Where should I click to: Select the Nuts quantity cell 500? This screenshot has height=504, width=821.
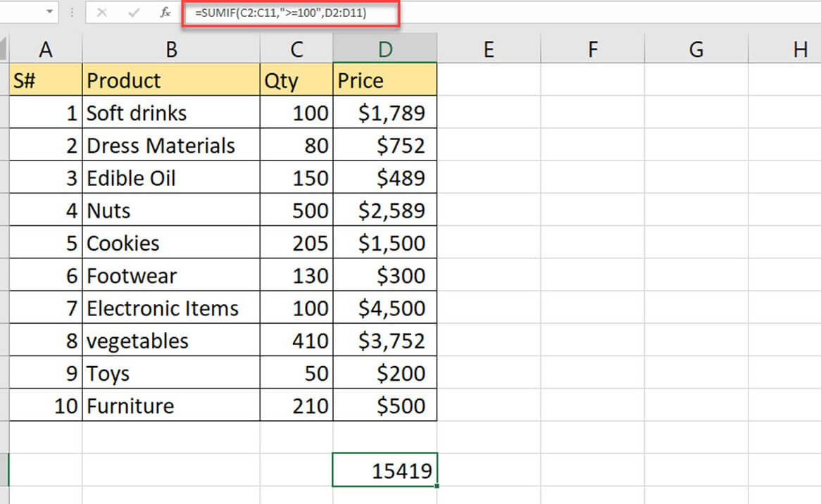(x=296, y=210)
